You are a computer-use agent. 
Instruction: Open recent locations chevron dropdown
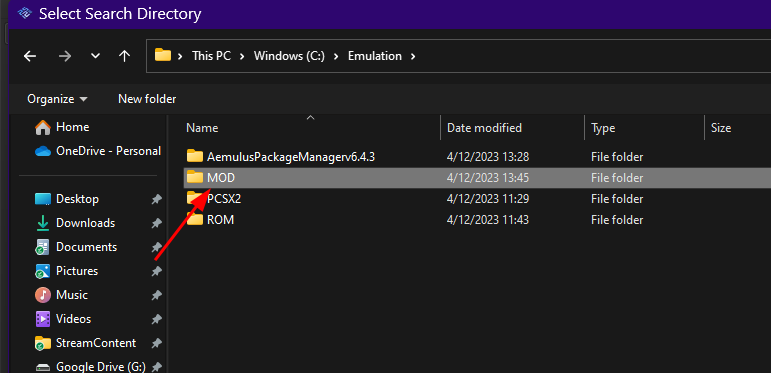pos(95,57)
